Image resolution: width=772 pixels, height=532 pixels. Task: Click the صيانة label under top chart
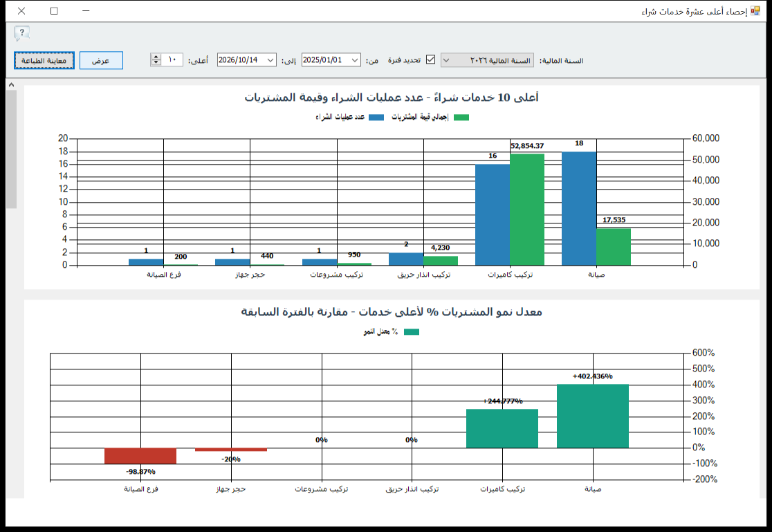click(x=596, y=275)
